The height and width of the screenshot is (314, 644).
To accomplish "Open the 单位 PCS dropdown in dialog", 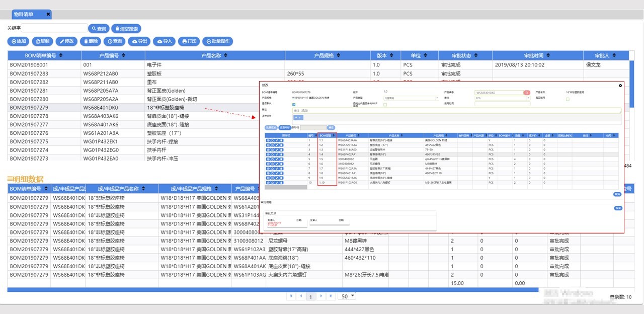I will [x=503, y=99].
